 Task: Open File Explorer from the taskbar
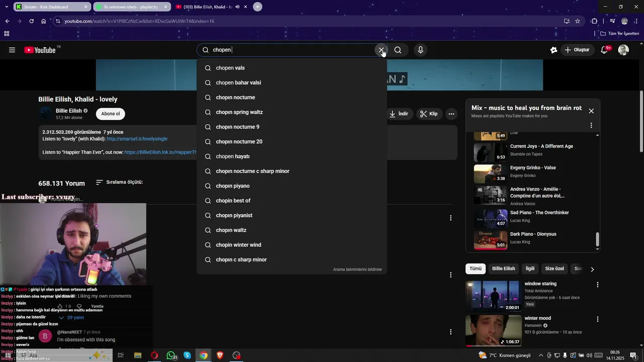[137, 355]
